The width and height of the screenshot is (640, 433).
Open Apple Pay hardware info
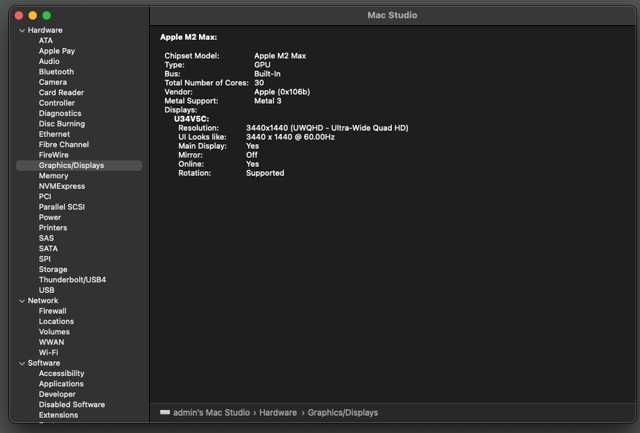(x=57, y=51)
